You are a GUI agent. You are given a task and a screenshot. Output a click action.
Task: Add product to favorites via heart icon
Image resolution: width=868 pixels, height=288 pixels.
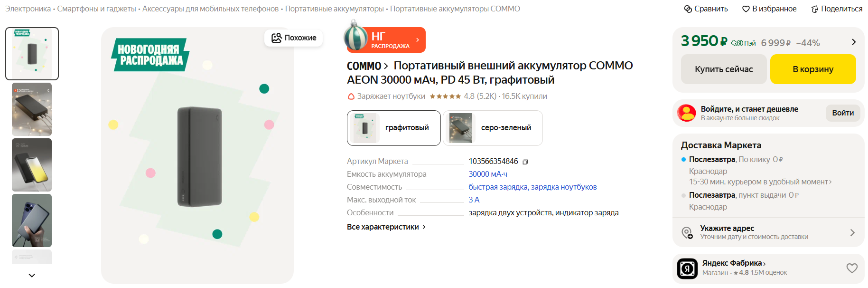click(746, 9)
